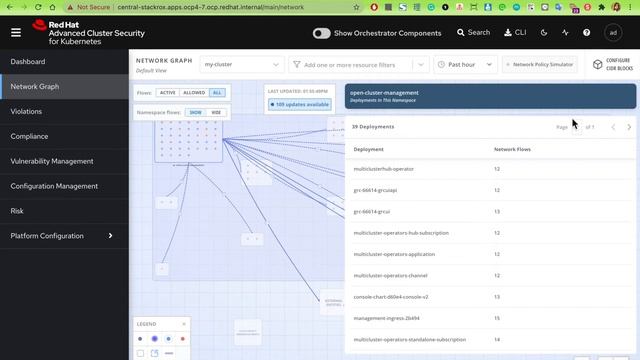Screen dimensions: 640x360
Task: Open Network Policy Simulator
Action: pyautogui.click(x=540, y=64)
